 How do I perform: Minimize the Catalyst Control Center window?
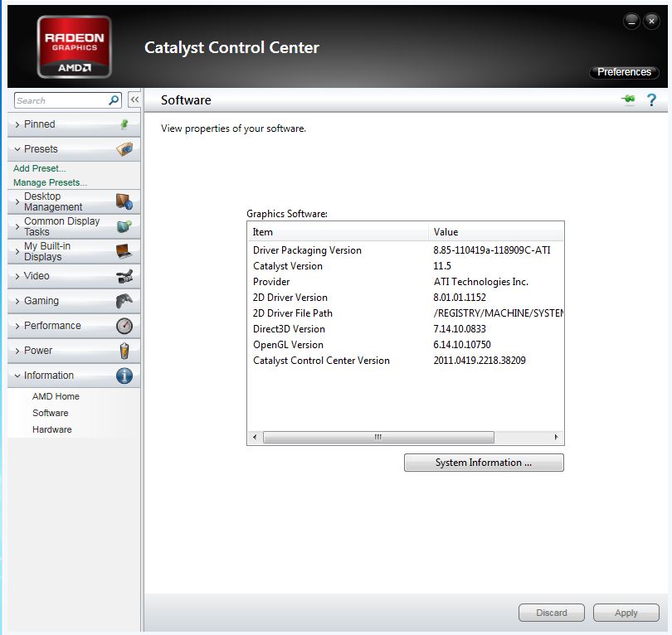pyautogui.click(x=631, y=21)
